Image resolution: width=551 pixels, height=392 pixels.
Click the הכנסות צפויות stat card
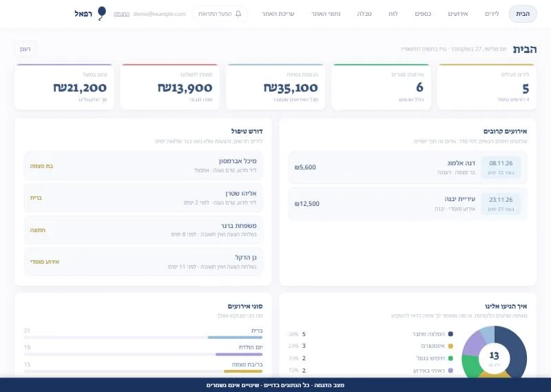click(275, 87)
